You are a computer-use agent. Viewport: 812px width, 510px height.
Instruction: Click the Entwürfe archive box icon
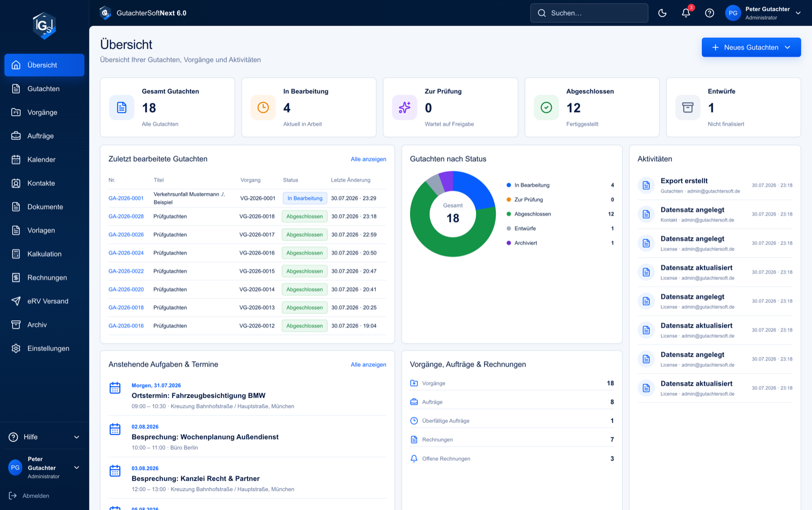(x=688, y=108)
